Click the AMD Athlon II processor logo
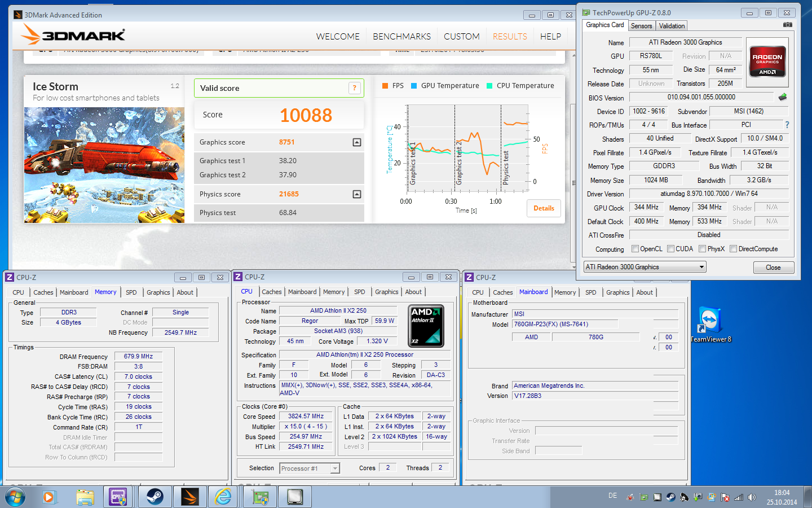Image resolution: width=812 pixels, height=508 pixels. coord(426,326)
